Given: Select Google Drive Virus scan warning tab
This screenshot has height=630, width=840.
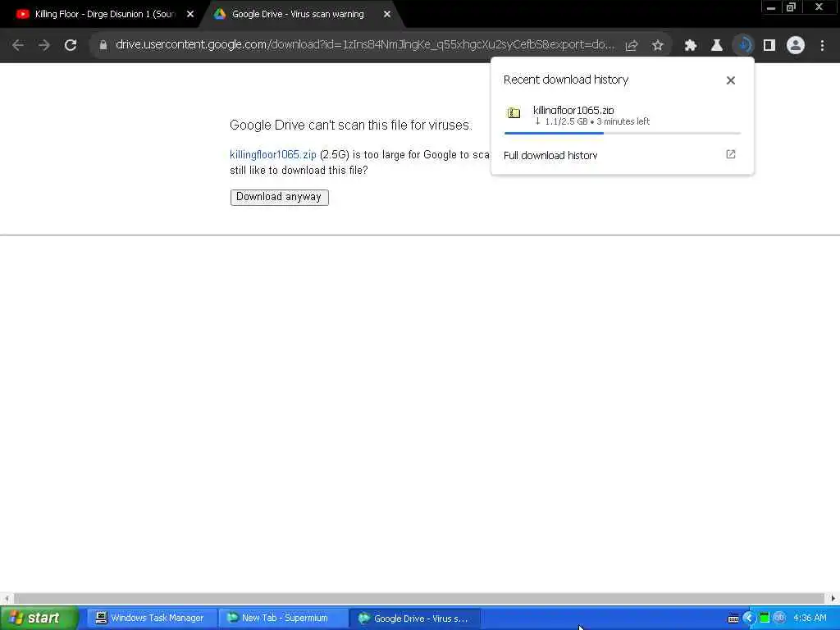Looking at the screenshot, I should point(297,15).
